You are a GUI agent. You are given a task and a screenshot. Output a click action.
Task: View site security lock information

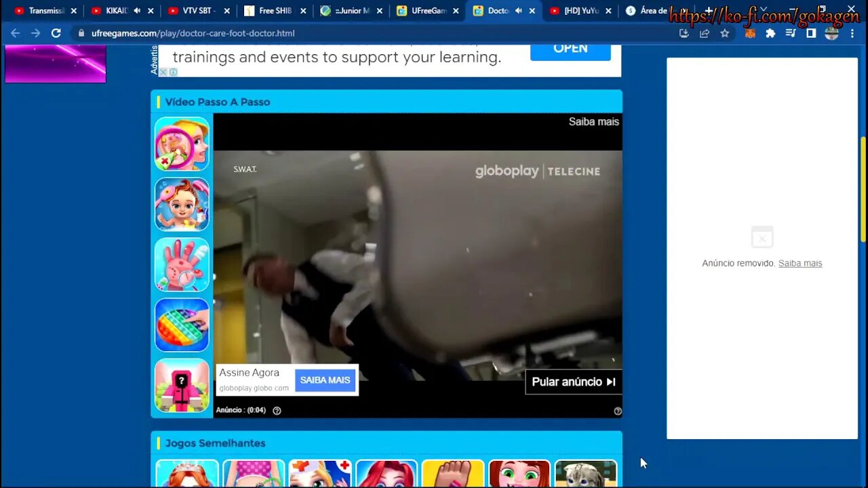[81, 33]
